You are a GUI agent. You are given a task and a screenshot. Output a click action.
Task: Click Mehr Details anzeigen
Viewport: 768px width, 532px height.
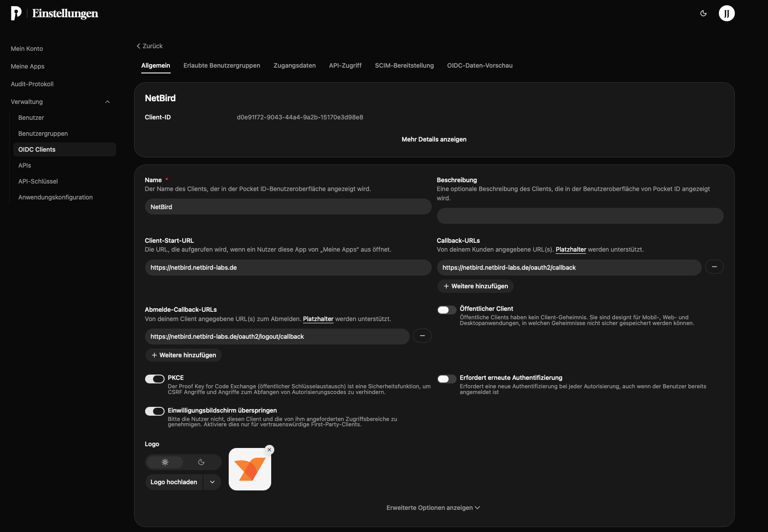coord(434,139)
